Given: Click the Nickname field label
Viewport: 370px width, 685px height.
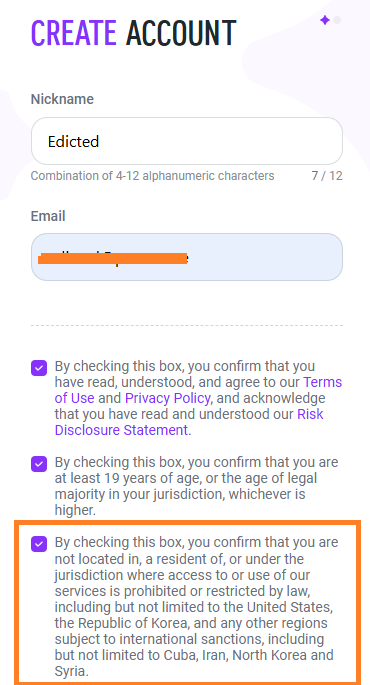Looking at the screenshot, I should (62, 99).
